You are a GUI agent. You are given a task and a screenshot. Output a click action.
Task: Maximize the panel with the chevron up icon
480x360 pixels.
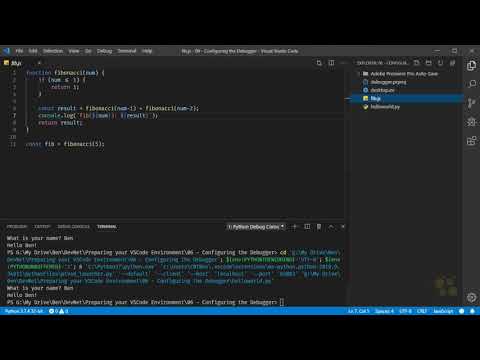(331, 227)
